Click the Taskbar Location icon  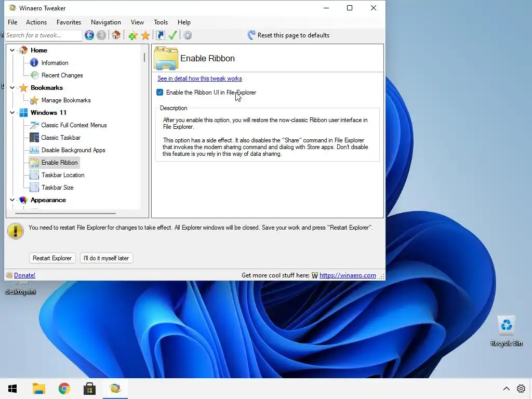click(34, 175)
